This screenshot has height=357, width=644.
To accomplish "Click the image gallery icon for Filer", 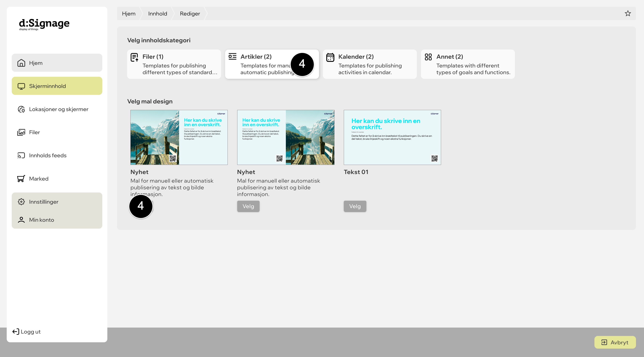I will pyautogui.click(x=21, y=132).
